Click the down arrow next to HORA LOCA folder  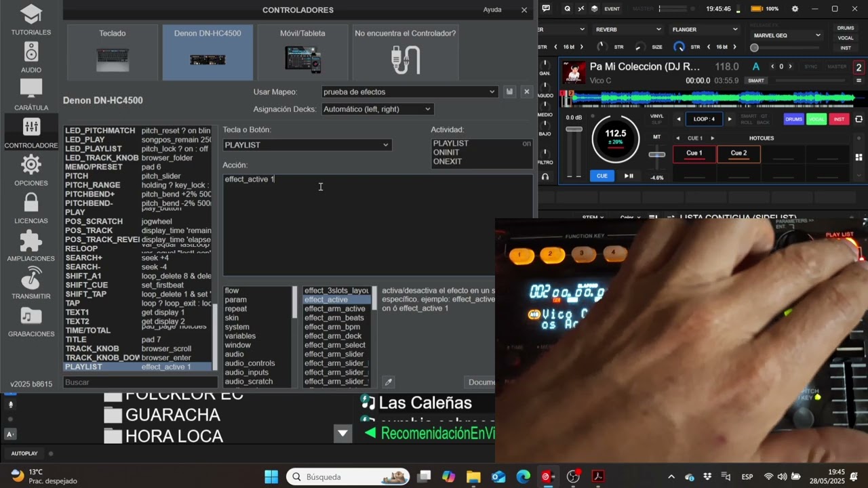(342, 433)
